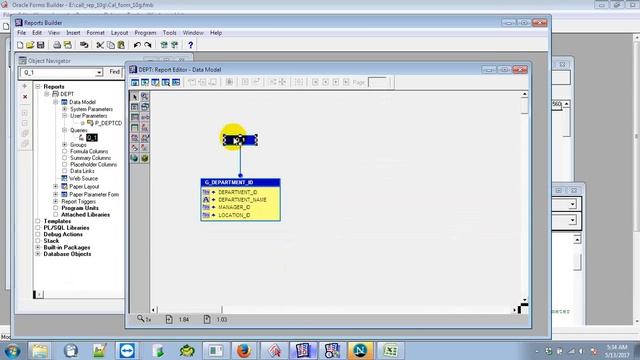This screenshot has width=640, height=360.
Task: Expand the Groups node
Action: point(64,144)
